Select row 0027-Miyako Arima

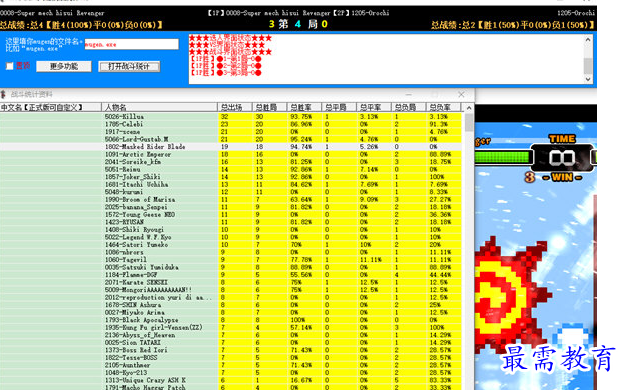231,313
